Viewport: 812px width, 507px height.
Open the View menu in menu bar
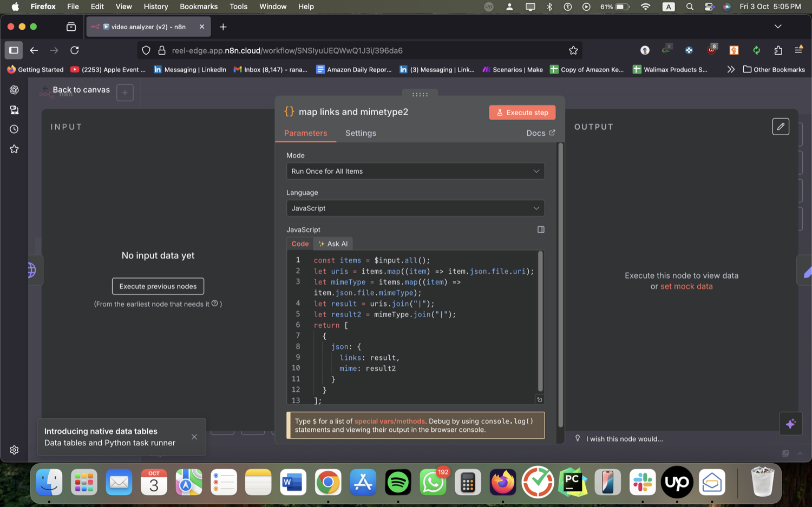123,6
